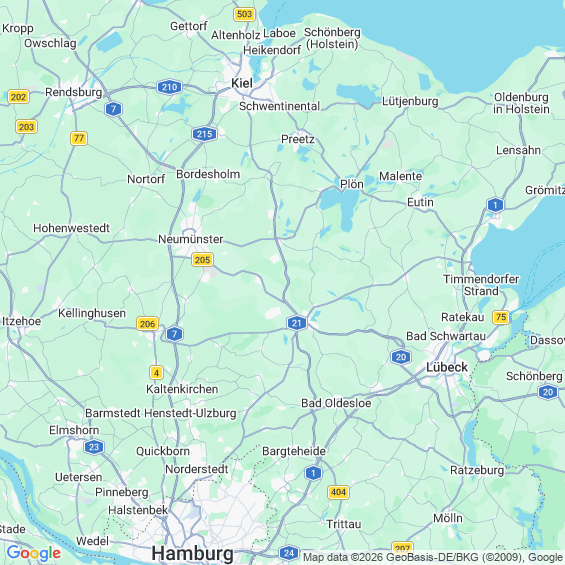
Task: Click the yellow 404 road shield
Action: [x=338, y=492]
